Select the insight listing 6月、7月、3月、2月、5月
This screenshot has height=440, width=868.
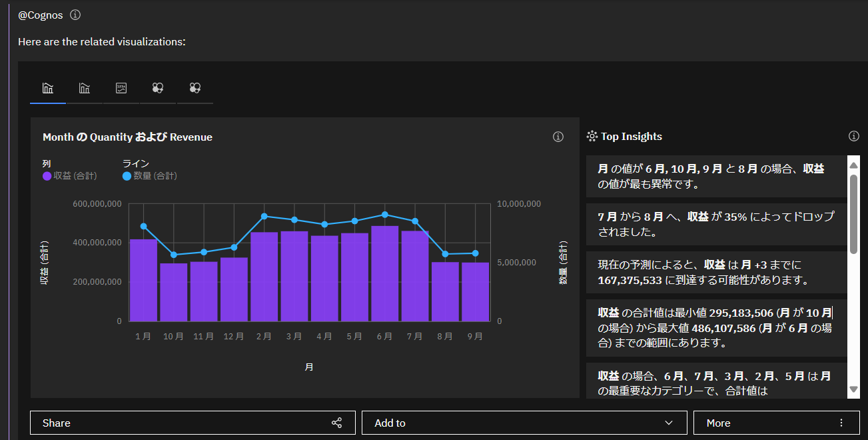tap(716, 380)
